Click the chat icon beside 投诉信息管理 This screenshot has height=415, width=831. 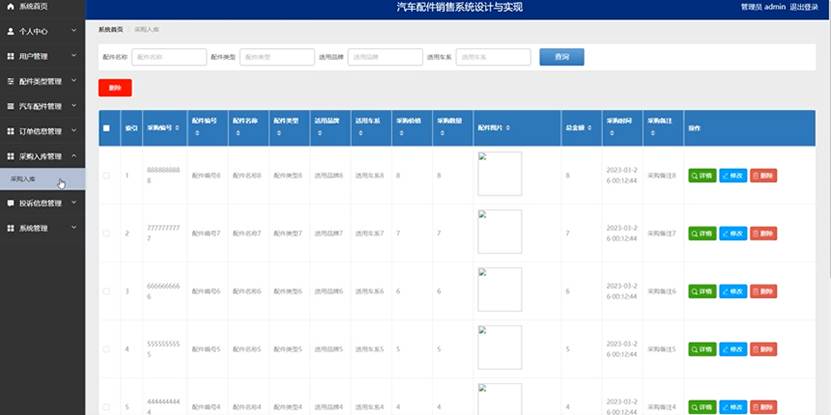(x=11, y=203)
